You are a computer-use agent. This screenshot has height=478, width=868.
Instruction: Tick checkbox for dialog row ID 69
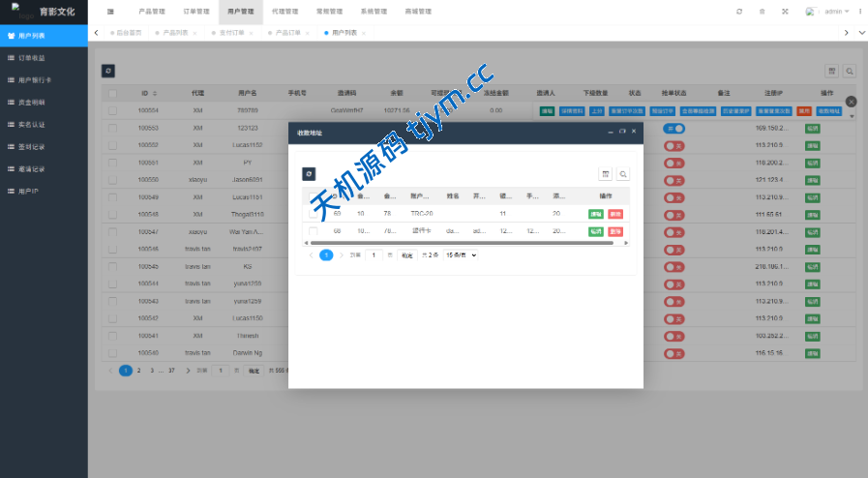[313, 213]
